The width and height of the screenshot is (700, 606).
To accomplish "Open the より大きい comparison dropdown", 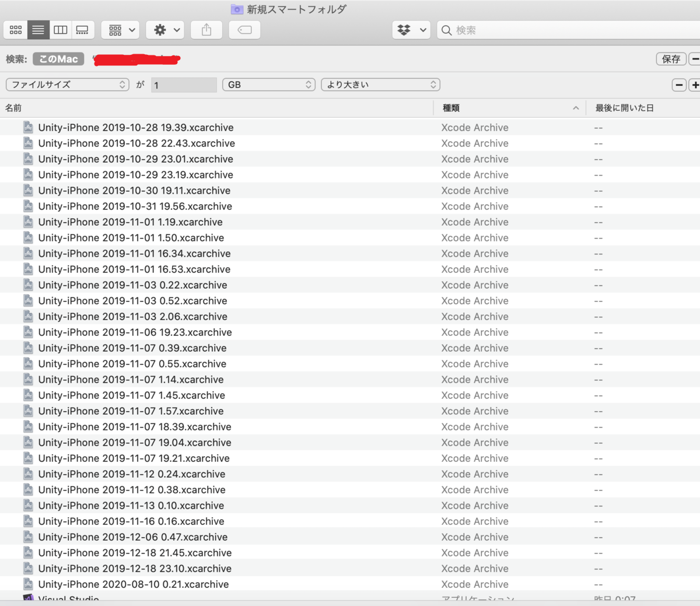I will pyautogui.click(x=380, y=85).
